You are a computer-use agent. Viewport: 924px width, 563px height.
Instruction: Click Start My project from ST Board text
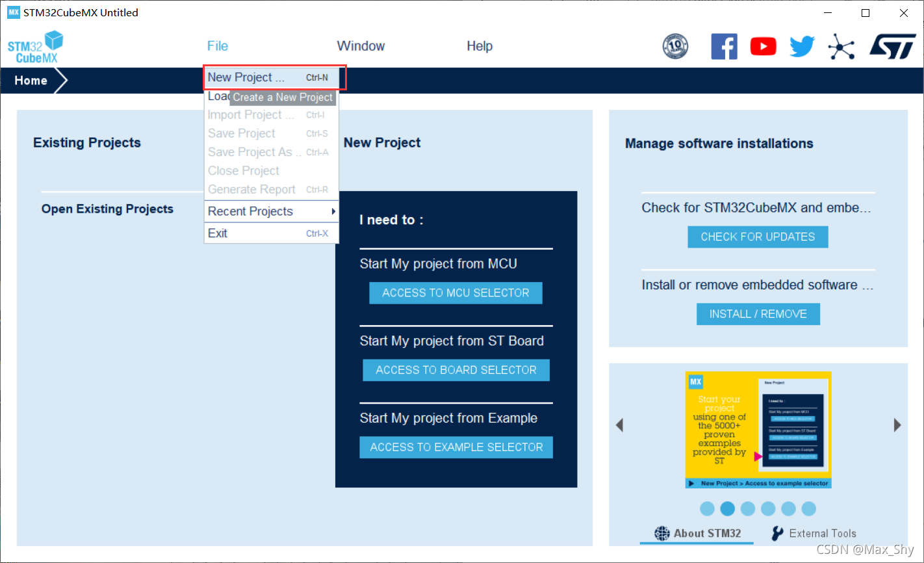(452, 341)
